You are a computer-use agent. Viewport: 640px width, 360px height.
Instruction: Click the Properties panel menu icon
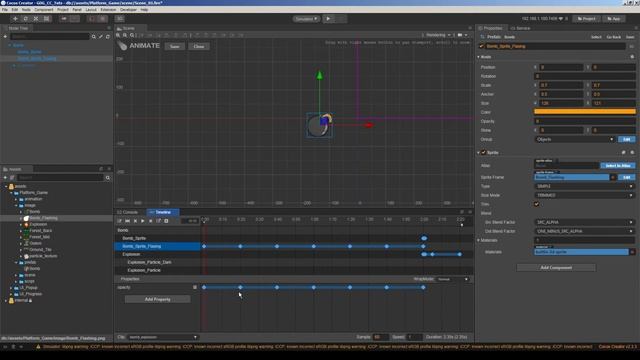(636, 28)
